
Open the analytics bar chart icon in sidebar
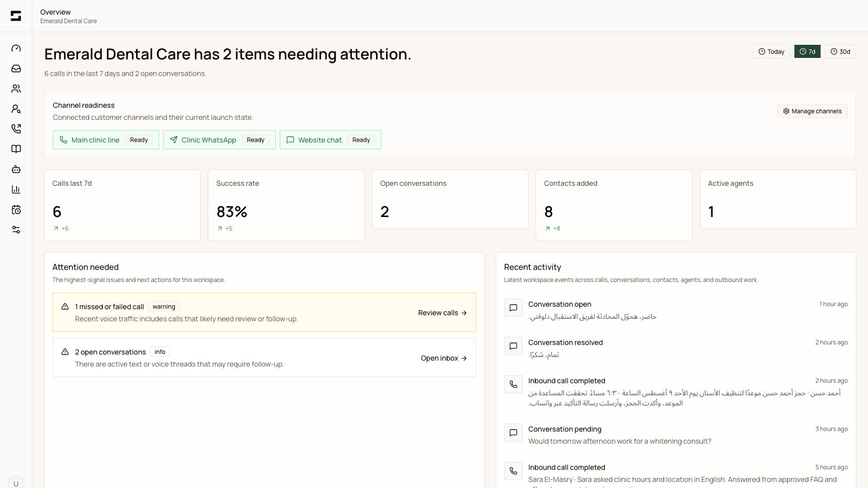point(16,189)
